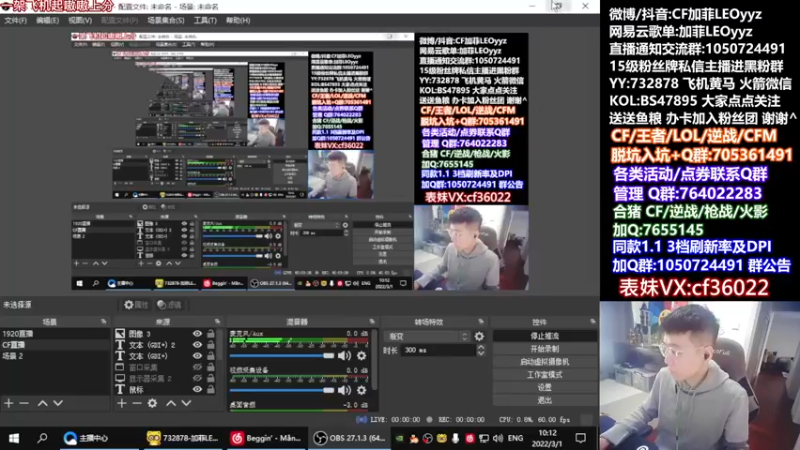Toggle lock on 文本 (GDI+) 2 source

(211, 345)
